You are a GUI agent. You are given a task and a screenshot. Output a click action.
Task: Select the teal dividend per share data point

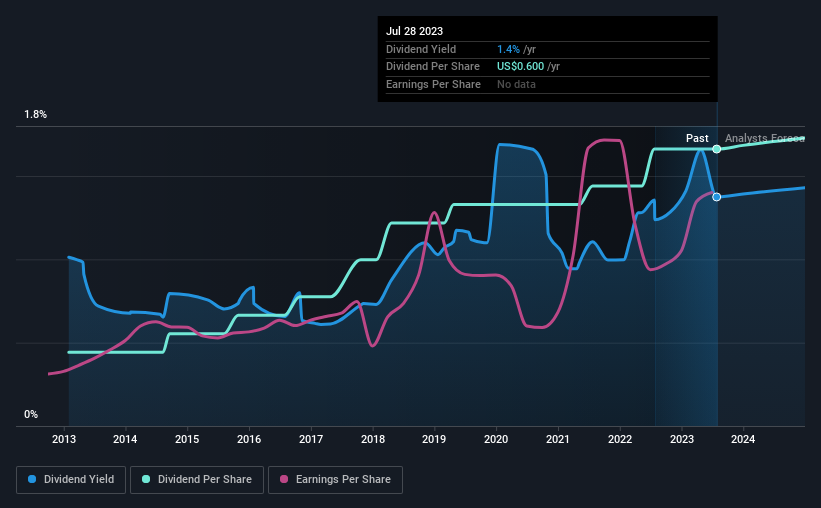(717, 149)
